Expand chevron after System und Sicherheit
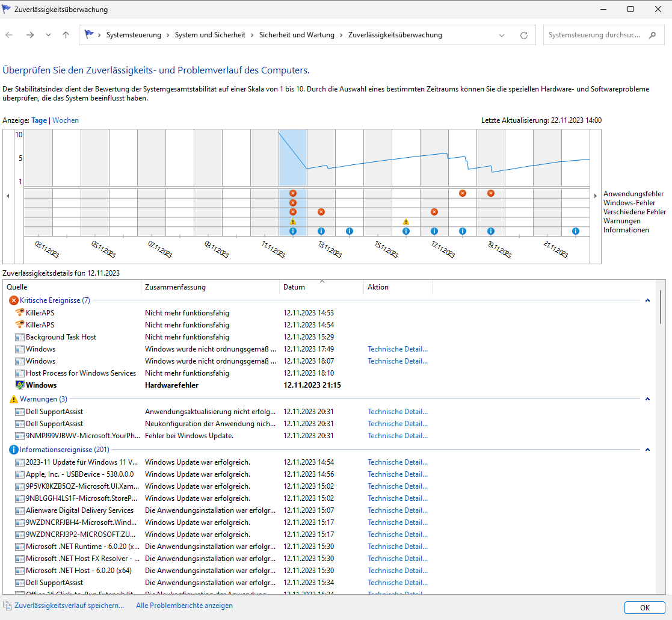This screenshot has height=620, width=672. tap(252, 35)
